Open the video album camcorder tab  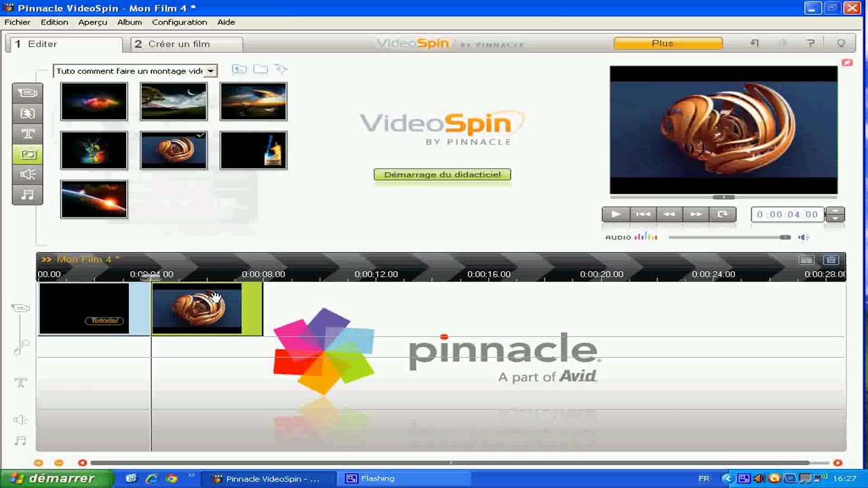(28, 93)
